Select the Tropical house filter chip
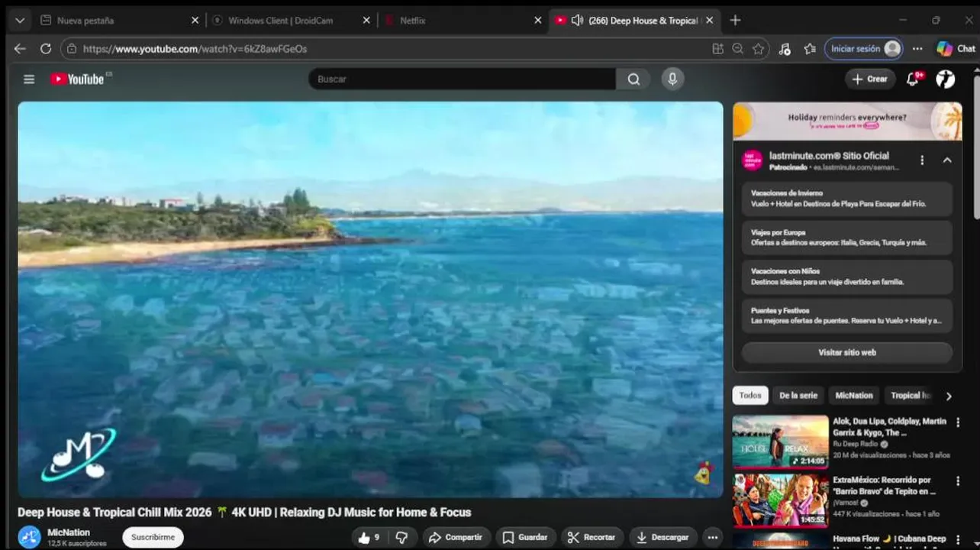 click(x=911, y=396)
